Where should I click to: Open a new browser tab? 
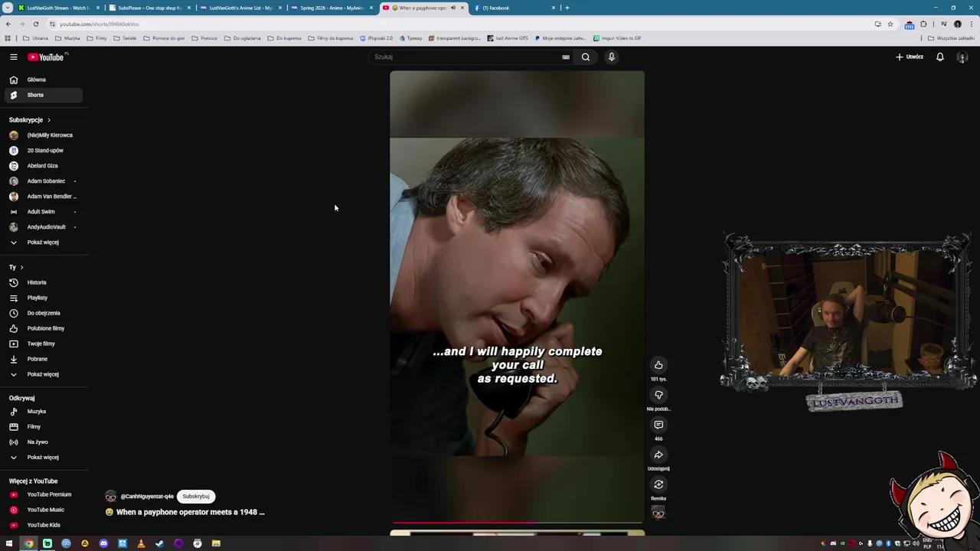point(567,8)
